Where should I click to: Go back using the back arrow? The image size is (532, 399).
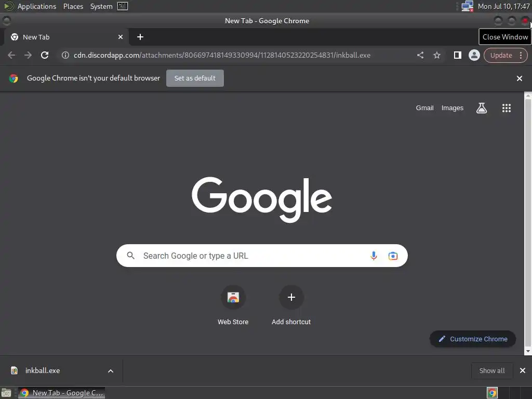11,55
